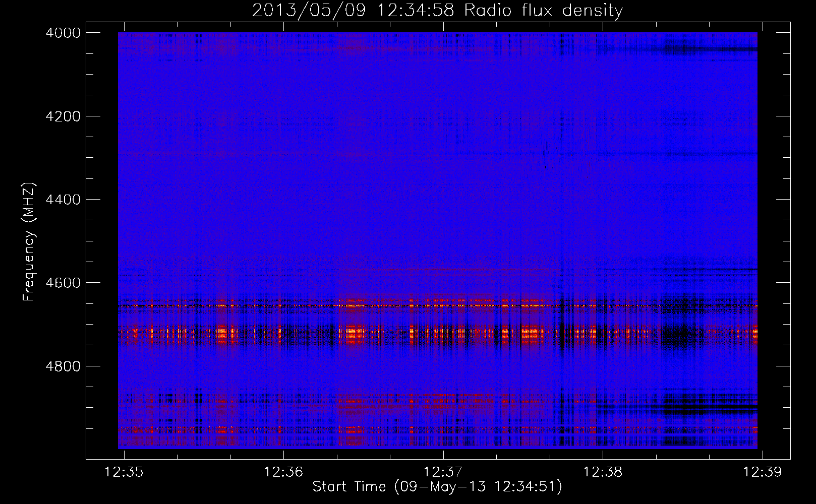The width and height of the screenshot is (816, 504).
Task: Click the "Frequency (MHZ)" axis label
Action: point(28,242)
